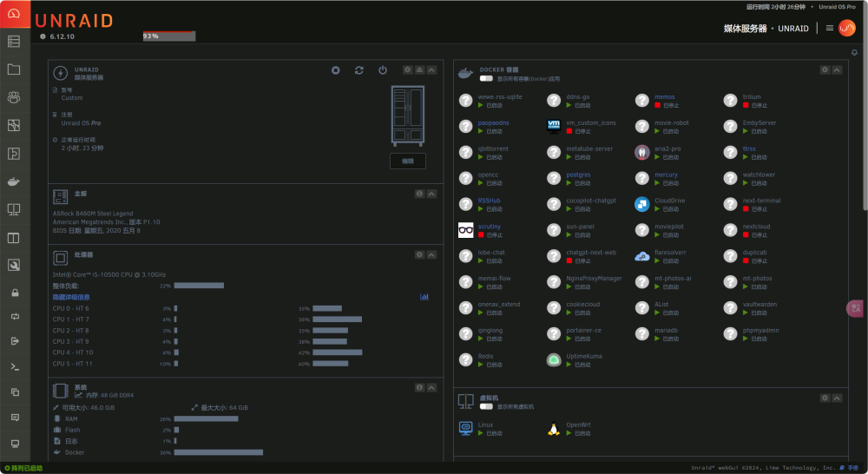This screenshot has width=868, height=474.
Task: Click the OpenWrt penguin VM icon
Action: pos(554,429)
